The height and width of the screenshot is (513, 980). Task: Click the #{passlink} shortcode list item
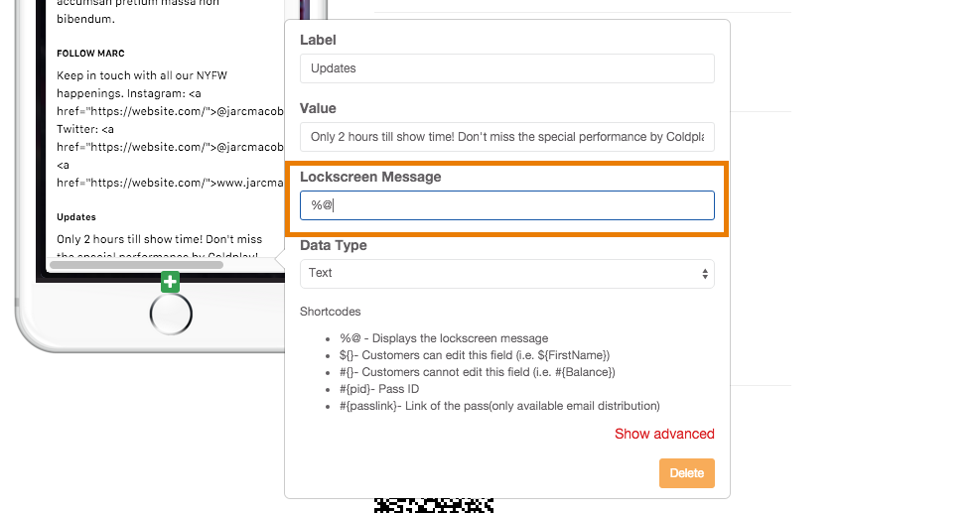click(499, 406)
